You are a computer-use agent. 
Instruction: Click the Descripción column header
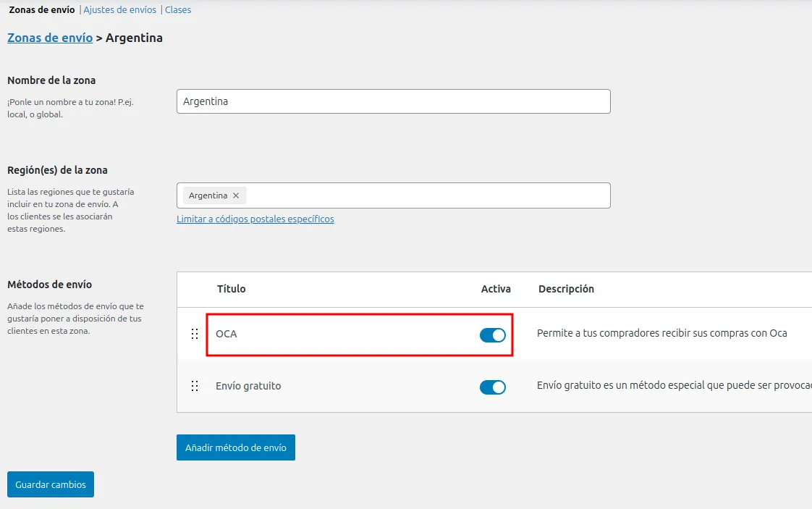(x=566, y=289)
